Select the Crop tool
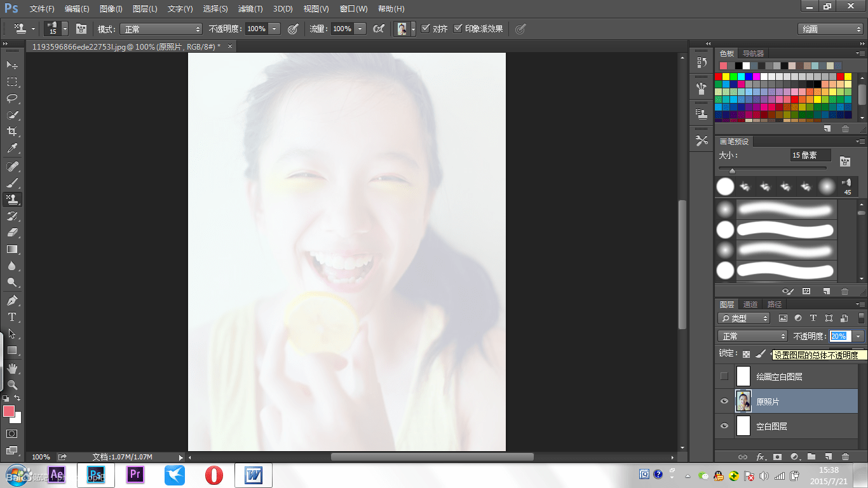 pyautogui.click(x=11, y=132)
